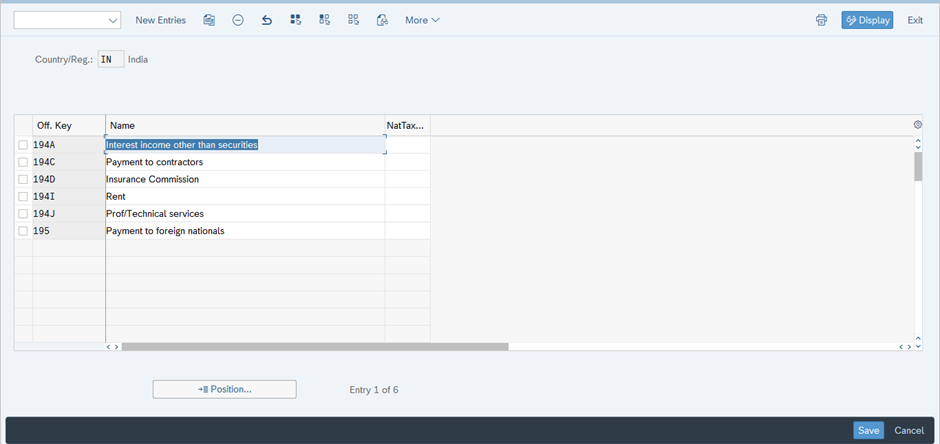The width and height of the screenshot is (940, 444).
Task: Click the 194J official key cell
Action: pyautogui.click(x=68, y=214)
